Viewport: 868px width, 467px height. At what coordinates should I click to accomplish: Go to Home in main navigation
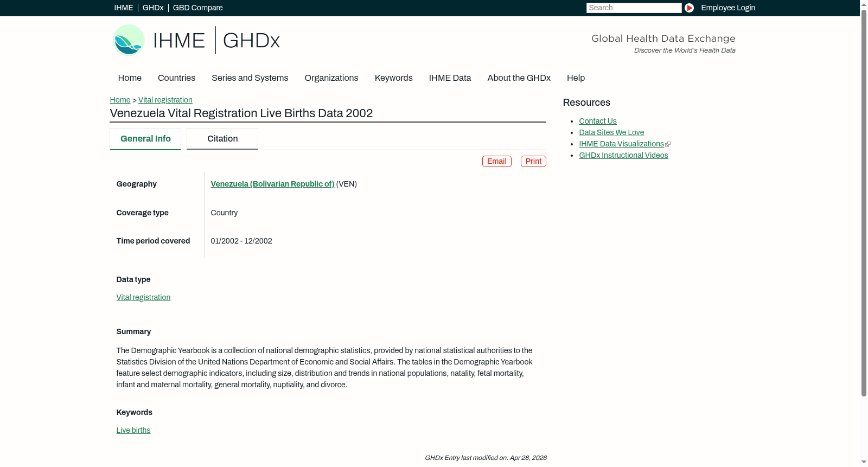pos(130,78)
